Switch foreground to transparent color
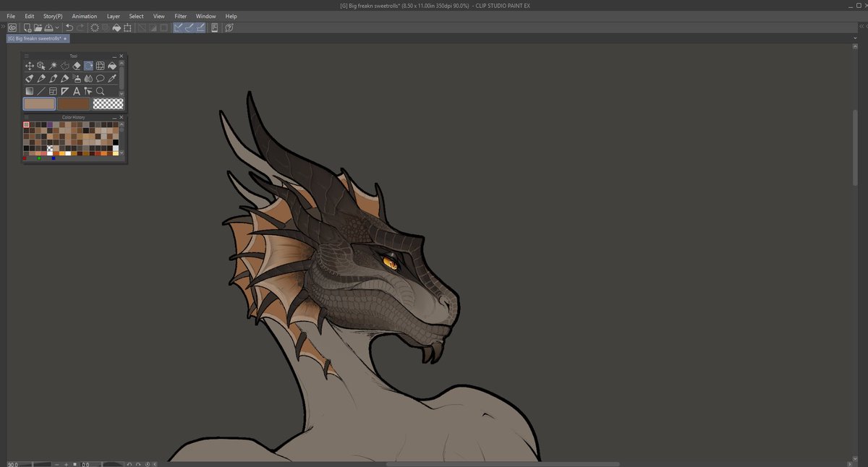 (x=107, y=103)
